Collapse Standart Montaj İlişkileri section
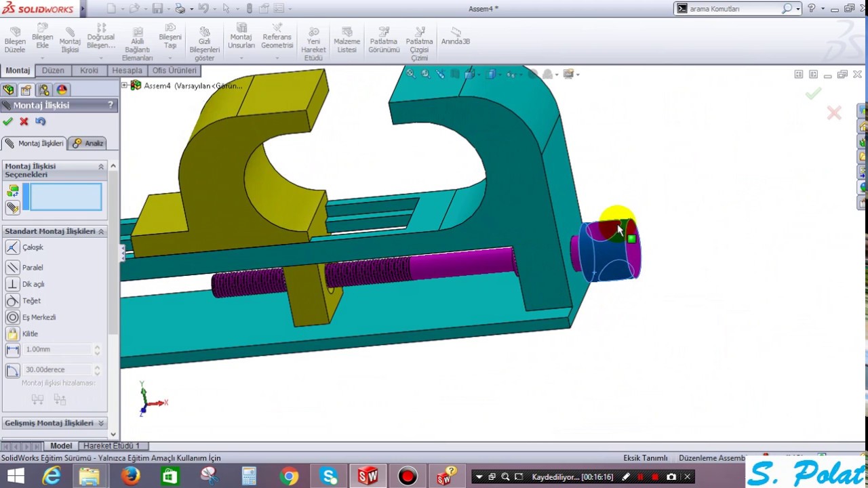The height and width of the screenshot is (488, 868). tap(101, 231)
